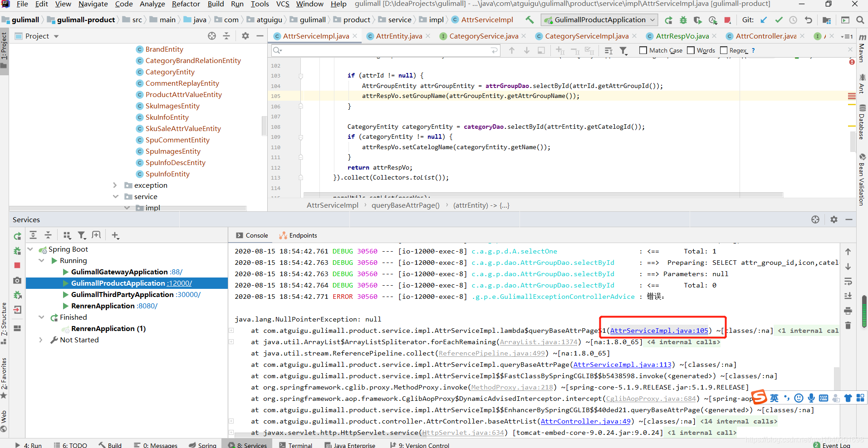Open the Navigate menu
The width and height of the screenshot is (868, 448).
[x=93, y=4]
